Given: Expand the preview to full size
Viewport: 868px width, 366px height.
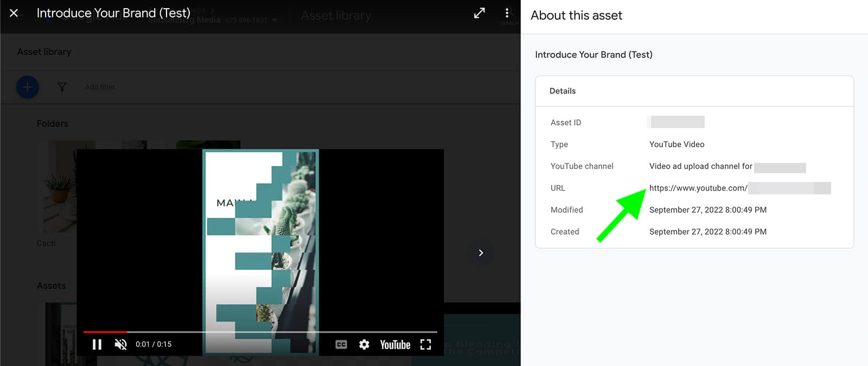Looking at the screenshot, I should (x=480, y=13).
